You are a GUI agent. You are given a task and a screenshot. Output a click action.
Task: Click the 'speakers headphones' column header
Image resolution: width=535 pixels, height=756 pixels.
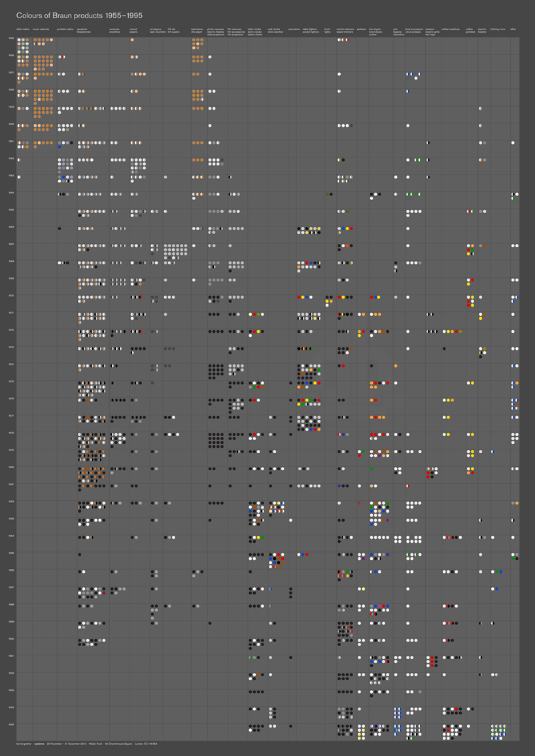tap(85, 31)
